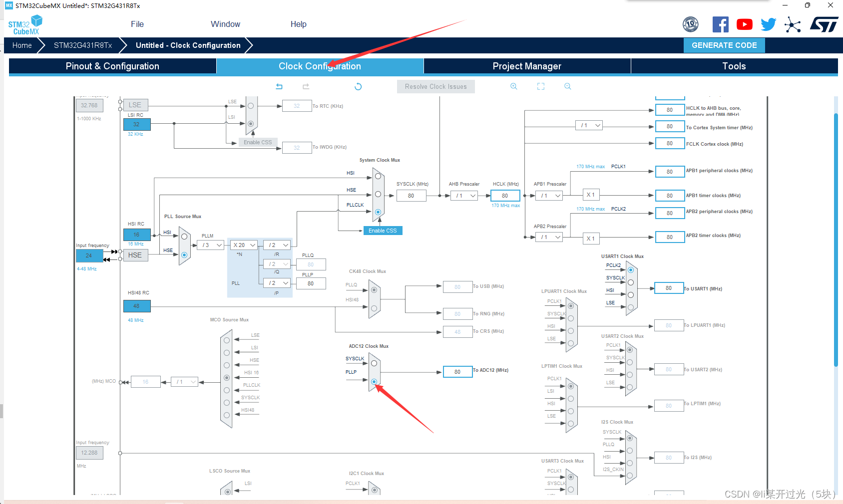Select HSI in PLL Source Mux

184,237
